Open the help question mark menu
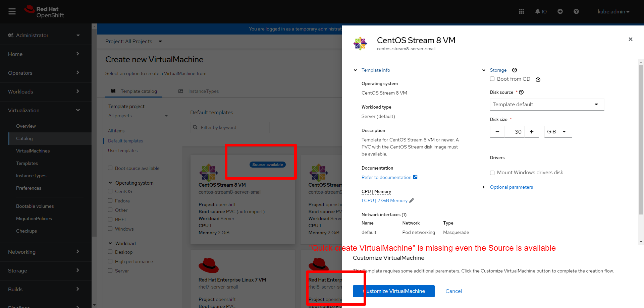This screenshot has width=644, height=308. coord(576,11)
